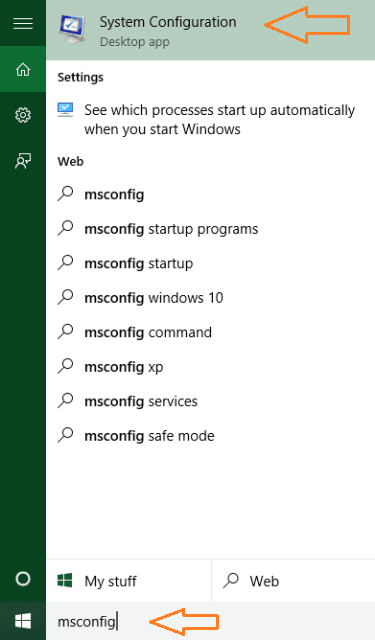Choose 'msconfig safe mode' suggestion
Image resolution: width=375 pixels, height=640 pixels.
tap(211, 436)
